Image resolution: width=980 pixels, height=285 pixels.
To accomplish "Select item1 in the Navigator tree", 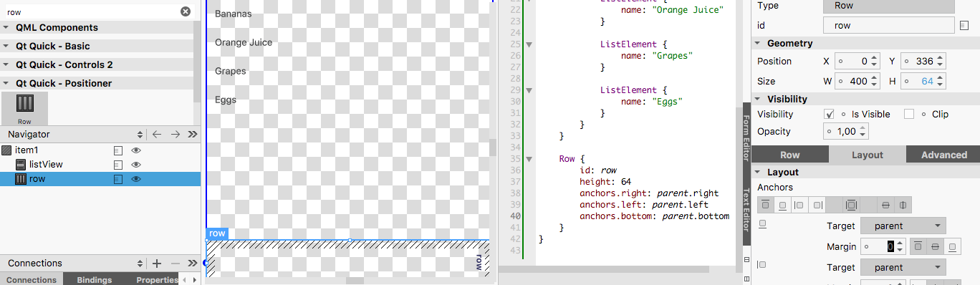I will 27,150.
